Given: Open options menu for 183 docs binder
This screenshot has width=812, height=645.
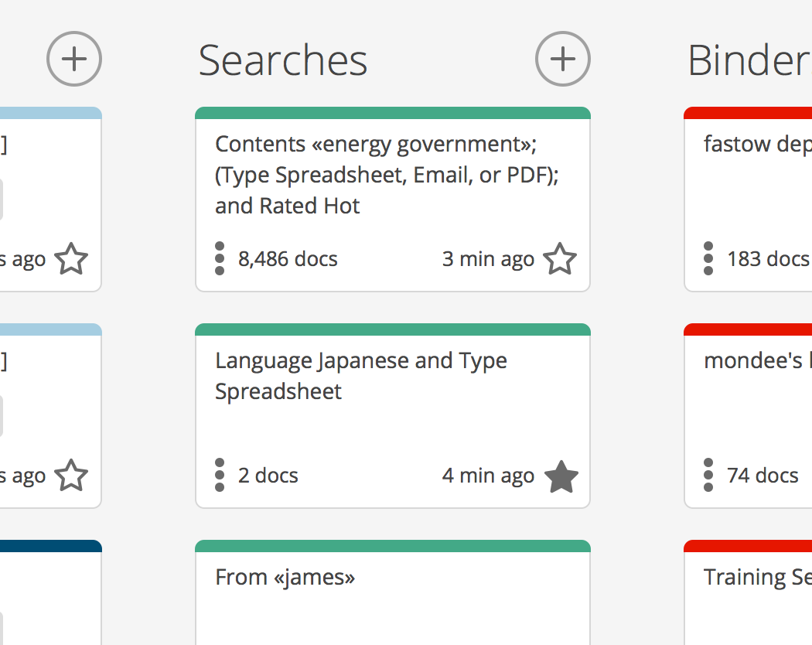Looking at the screenshot, I should coord(708,258).
